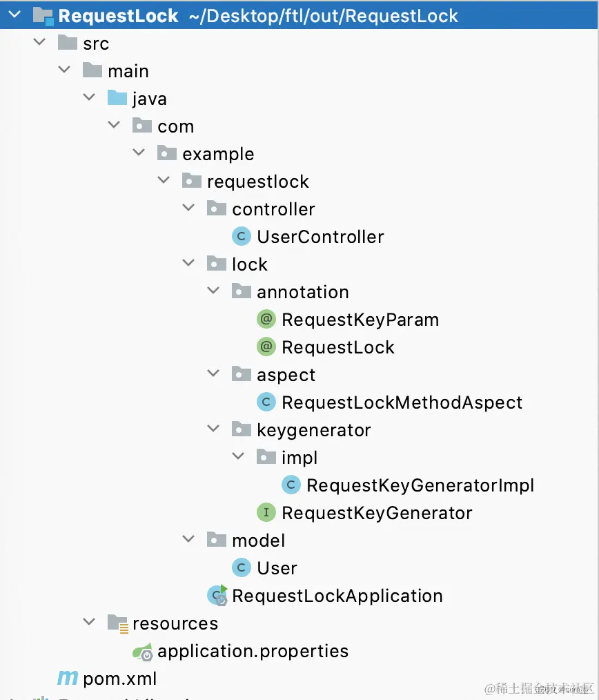Screen dimensions: 599x700
Task: Collapse the controller package arrow
Action: [188, 208]
